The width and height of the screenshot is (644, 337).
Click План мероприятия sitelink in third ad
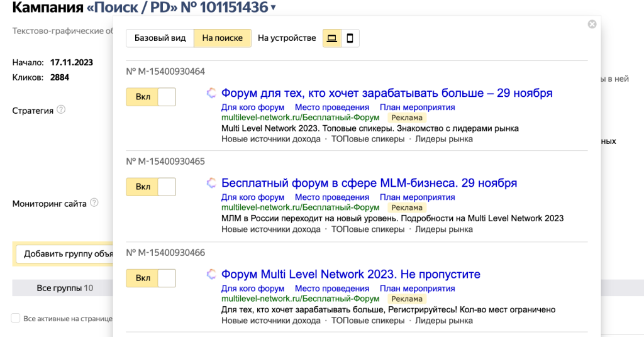418,289
